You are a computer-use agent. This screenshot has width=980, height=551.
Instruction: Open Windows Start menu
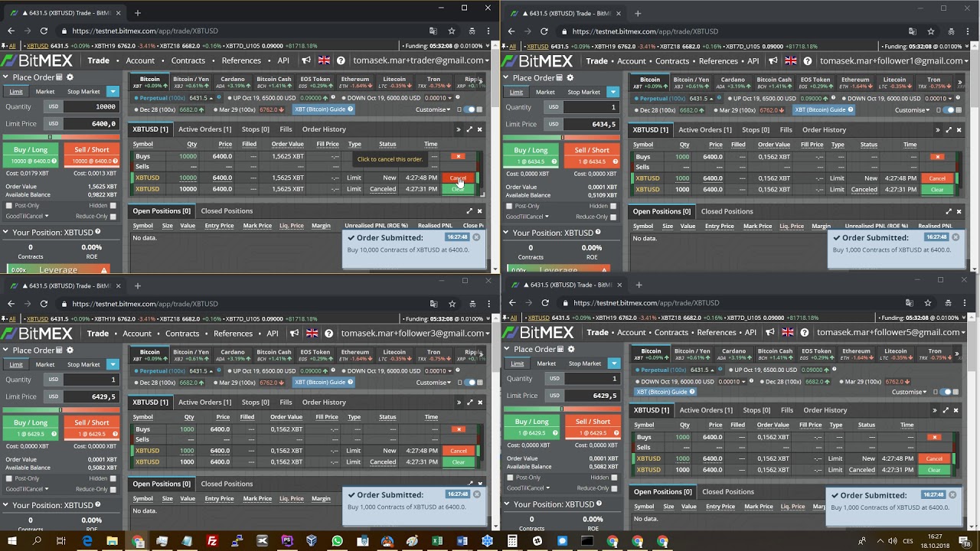pos(12,541)
